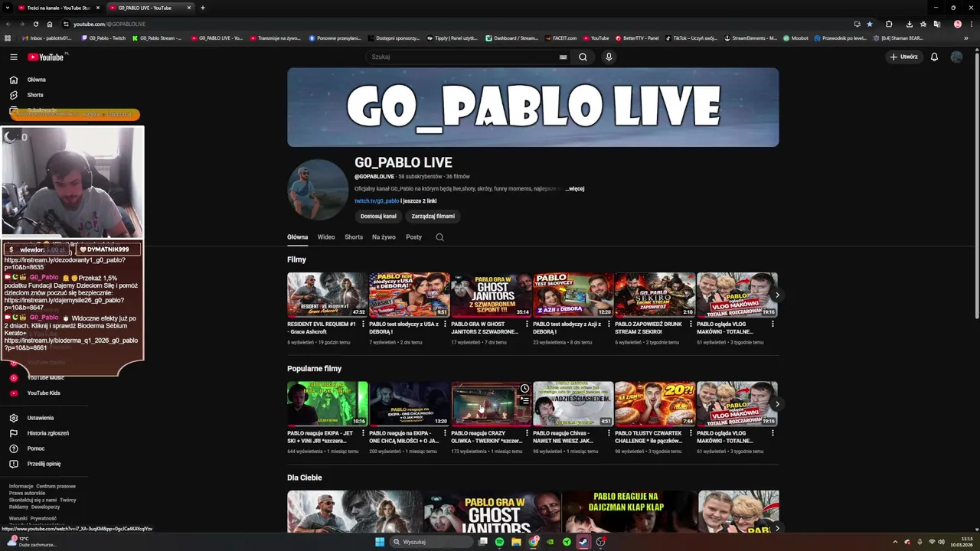The width and height of the screenshot is (980, 551).
Task: Switch to the channel Shorts tab
Action: coord(354,237)
